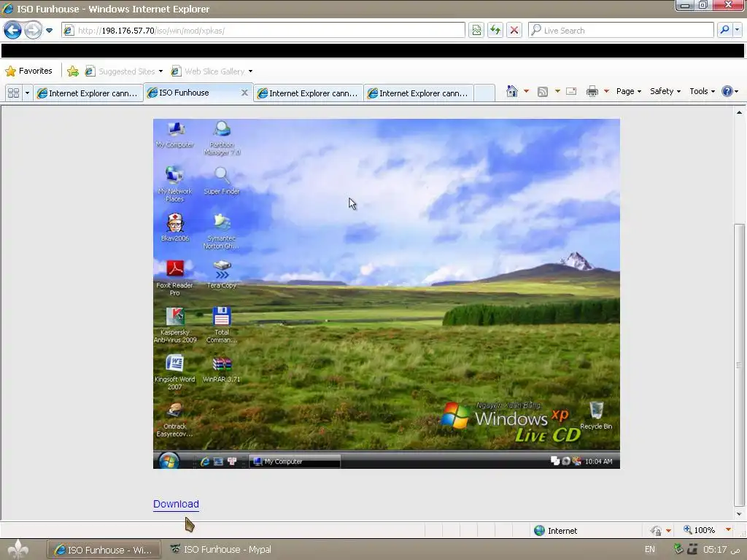Image resolution: width=747 pixels, height=560 pixels.
Task: Click the Help question mark icon
Action: point(727,91)
